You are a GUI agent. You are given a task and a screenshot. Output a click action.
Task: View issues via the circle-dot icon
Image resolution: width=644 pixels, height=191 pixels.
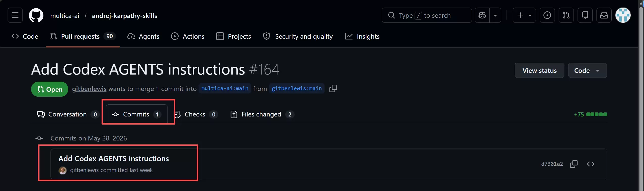click(x=547, y=15)
